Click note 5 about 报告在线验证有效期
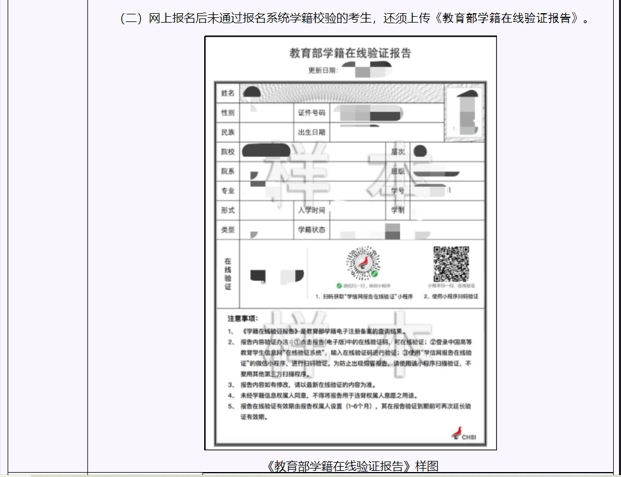The height and width of the screenshot is (477, 621). tap(349, 412)
